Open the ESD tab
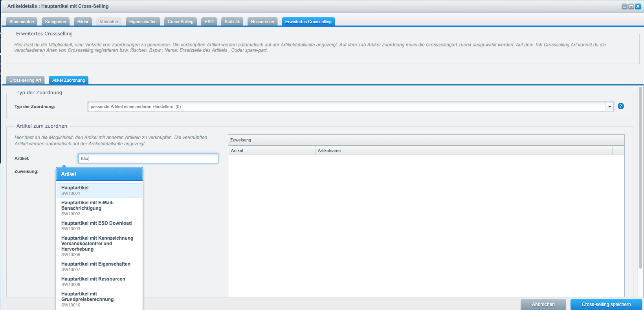 click(209, 22)
